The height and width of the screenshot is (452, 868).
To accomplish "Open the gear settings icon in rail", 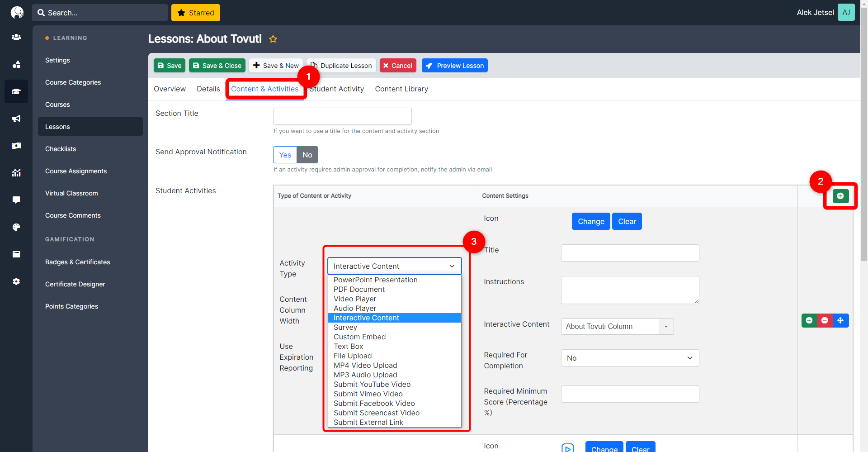I will click(x=16, y=281).
